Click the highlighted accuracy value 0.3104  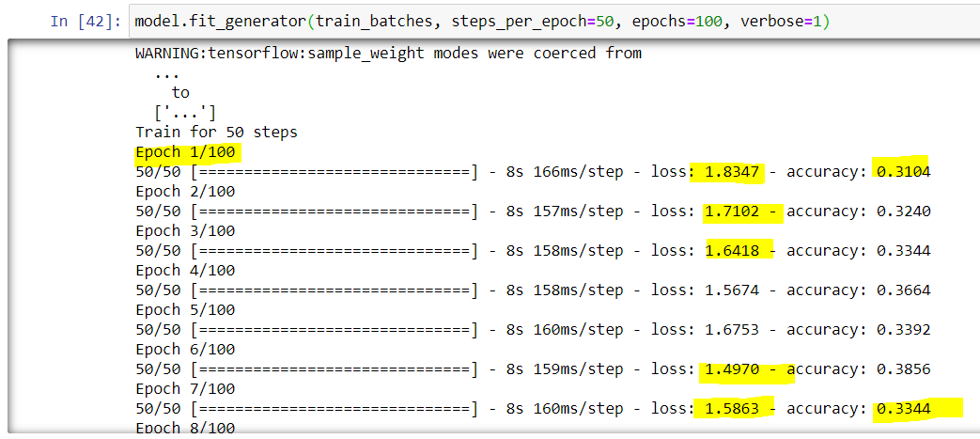coord(902,171)
